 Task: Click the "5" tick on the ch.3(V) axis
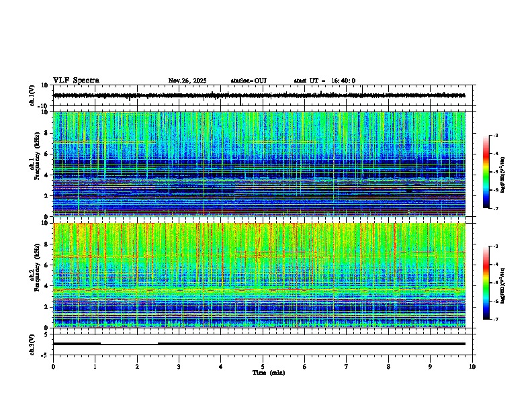46,334
